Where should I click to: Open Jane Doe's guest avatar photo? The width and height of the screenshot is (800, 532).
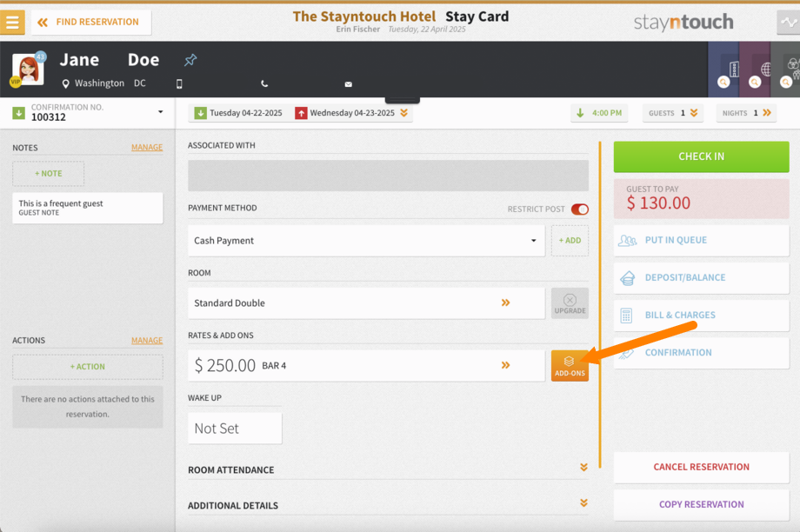click(28, 70)
